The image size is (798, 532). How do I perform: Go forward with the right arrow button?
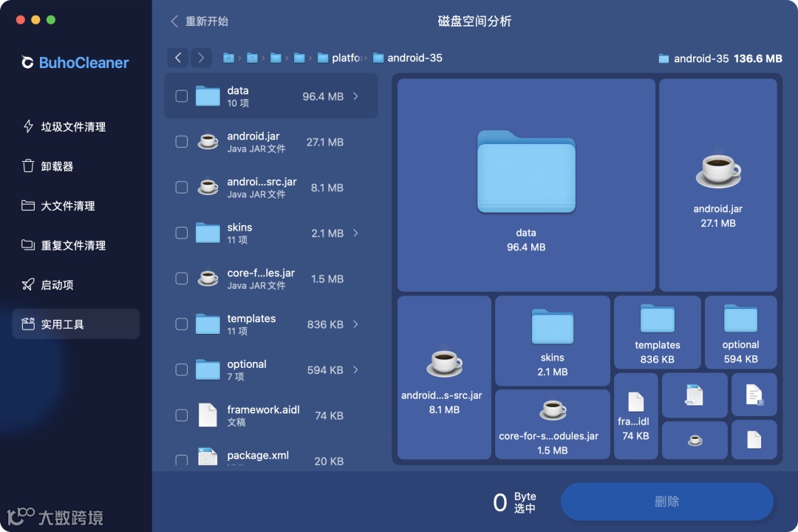(201, 58)
